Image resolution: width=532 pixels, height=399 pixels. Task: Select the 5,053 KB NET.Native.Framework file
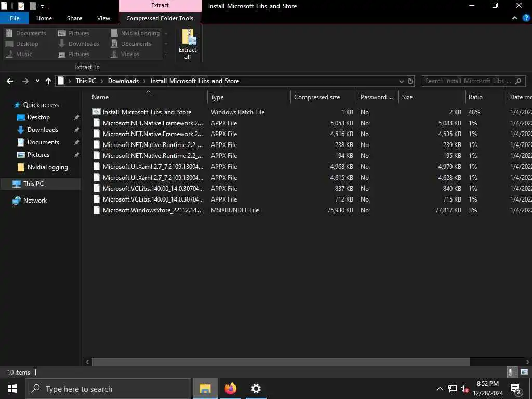click(x=152, y=123)
